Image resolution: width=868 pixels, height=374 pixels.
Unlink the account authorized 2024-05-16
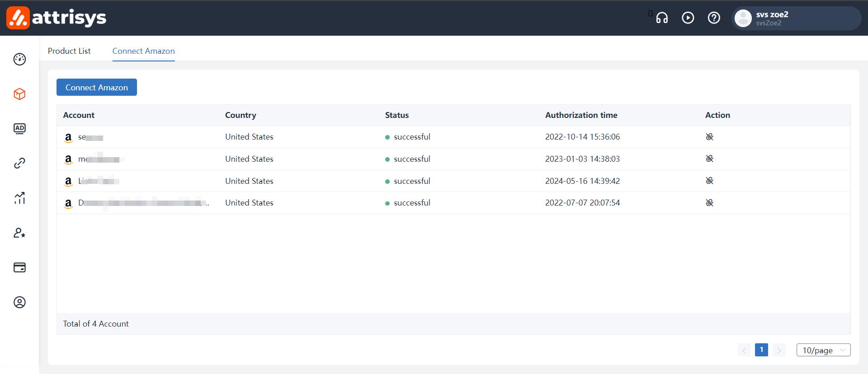pos(709,181)
